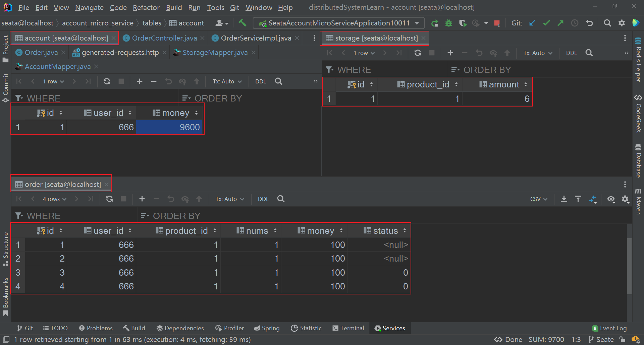
Task: Export order data with the download icon
Action: 564,199
